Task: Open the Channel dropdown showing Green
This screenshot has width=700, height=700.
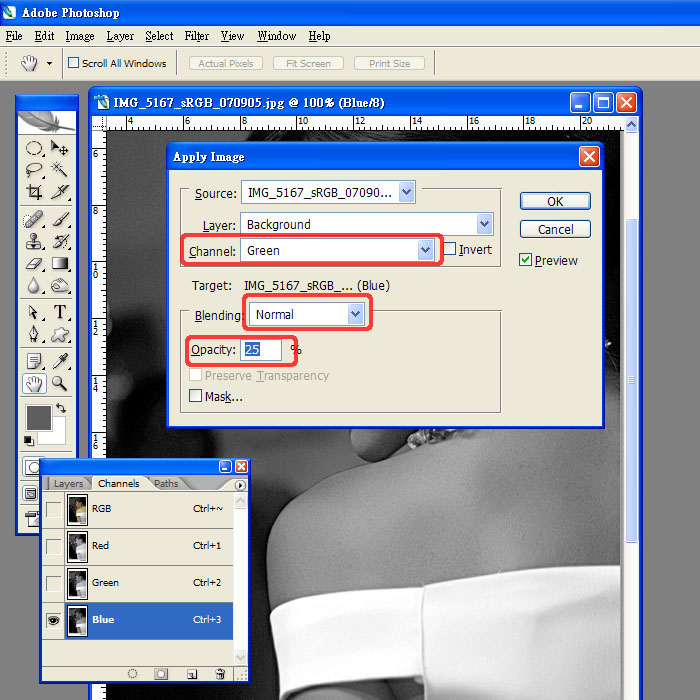Action: [x=427, y=250]
